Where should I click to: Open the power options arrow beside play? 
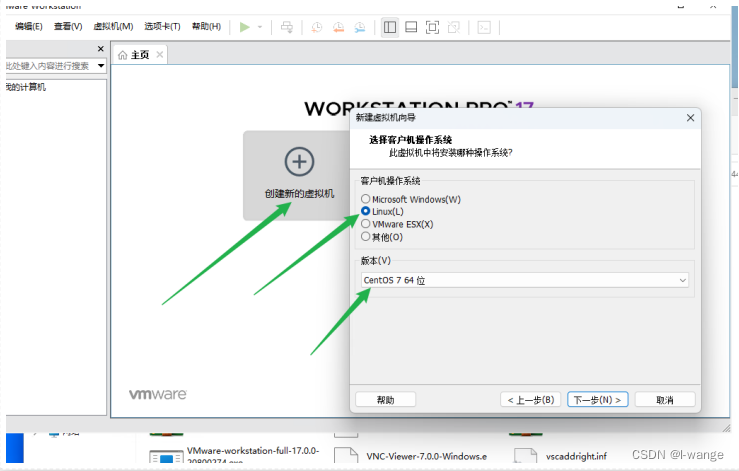click(260, 27)
